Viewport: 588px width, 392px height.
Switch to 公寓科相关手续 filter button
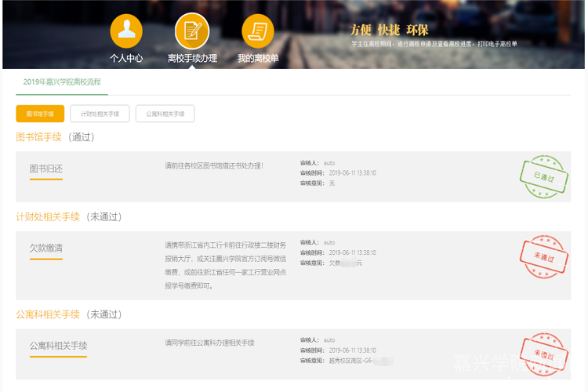(x=165, y=114)
